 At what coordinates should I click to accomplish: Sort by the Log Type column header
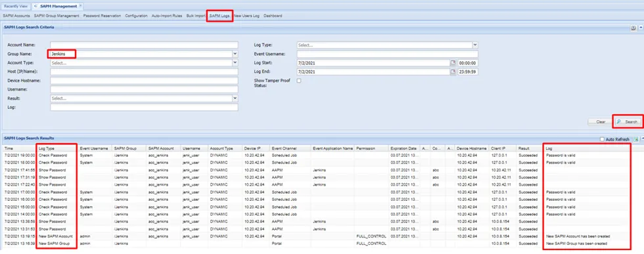click(57, 148)
